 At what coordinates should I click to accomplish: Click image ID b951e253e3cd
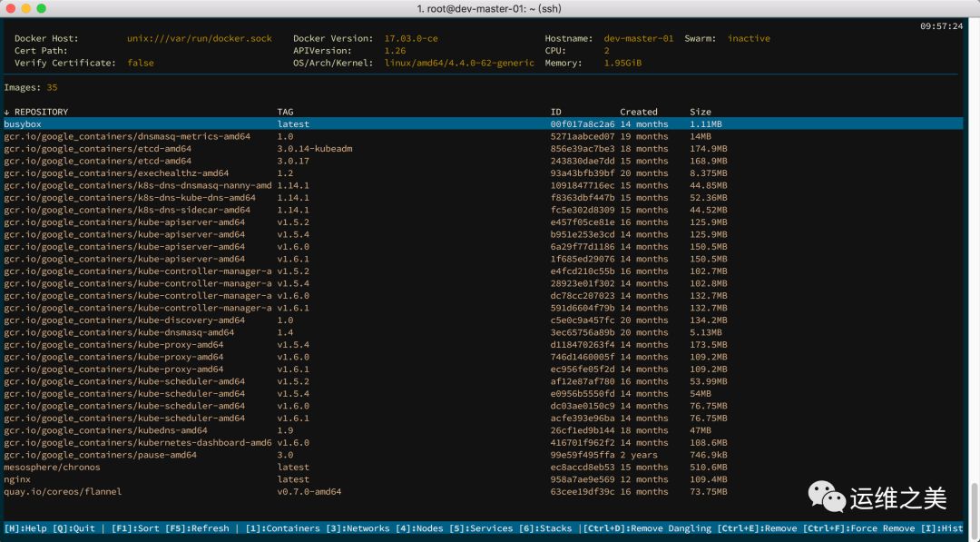(x=583, y=234)
